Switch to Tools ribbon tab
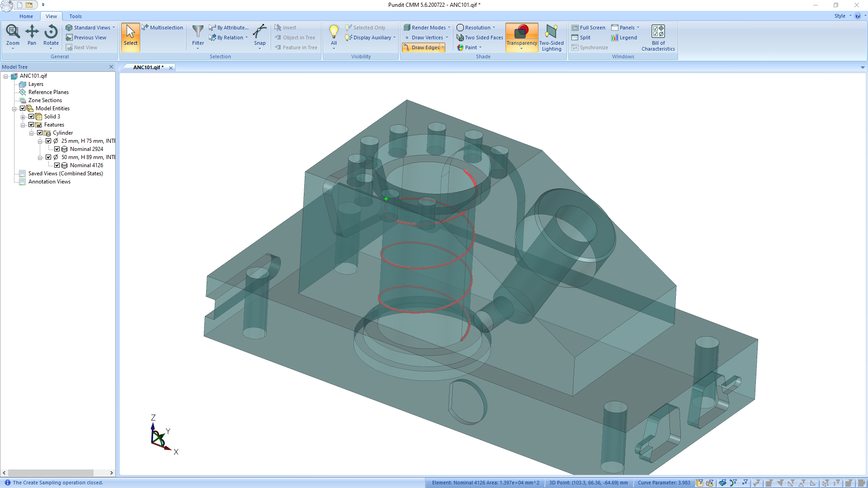Screen dimensions: 868x488 pos(75,16)
